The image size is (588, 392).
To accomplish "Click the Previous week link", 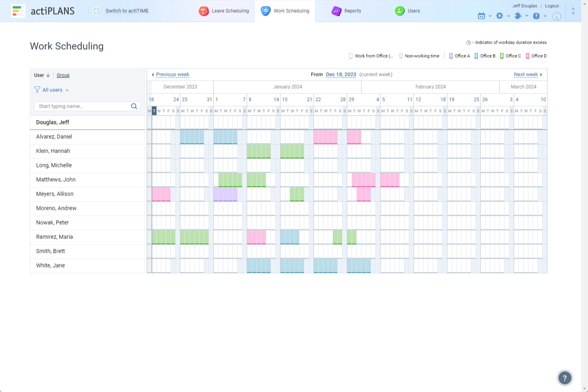I will 172,74.
